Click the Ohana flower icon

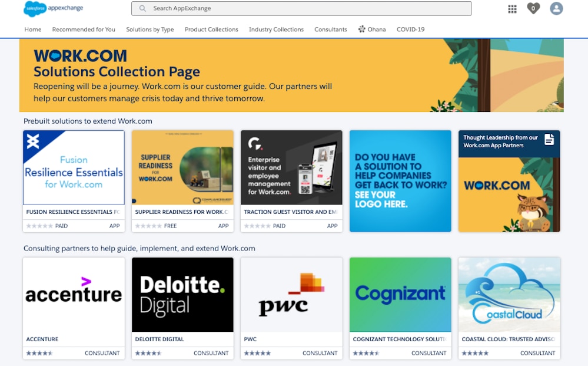click(361, 29)
